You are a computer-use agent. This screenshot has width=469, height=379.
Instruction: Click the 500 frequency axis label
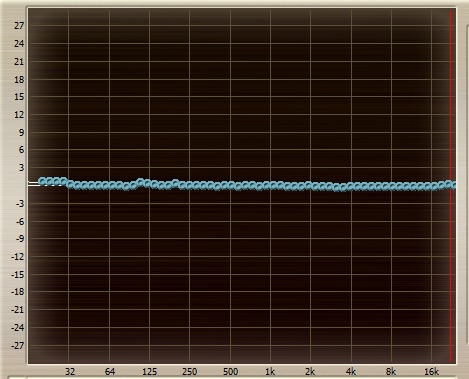(230, 371)
